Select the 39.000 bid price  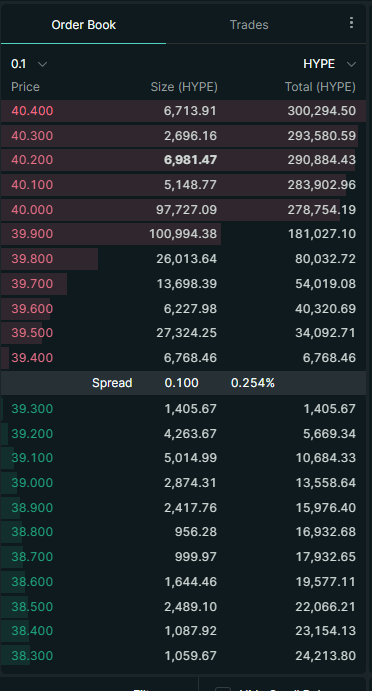coord(32,483)
